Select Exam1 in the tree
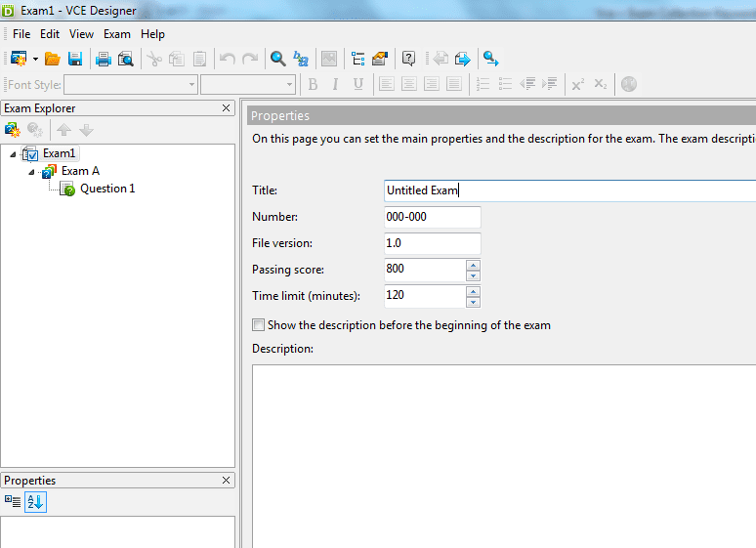The image size is (756, 548). click(x=59, y=153)
